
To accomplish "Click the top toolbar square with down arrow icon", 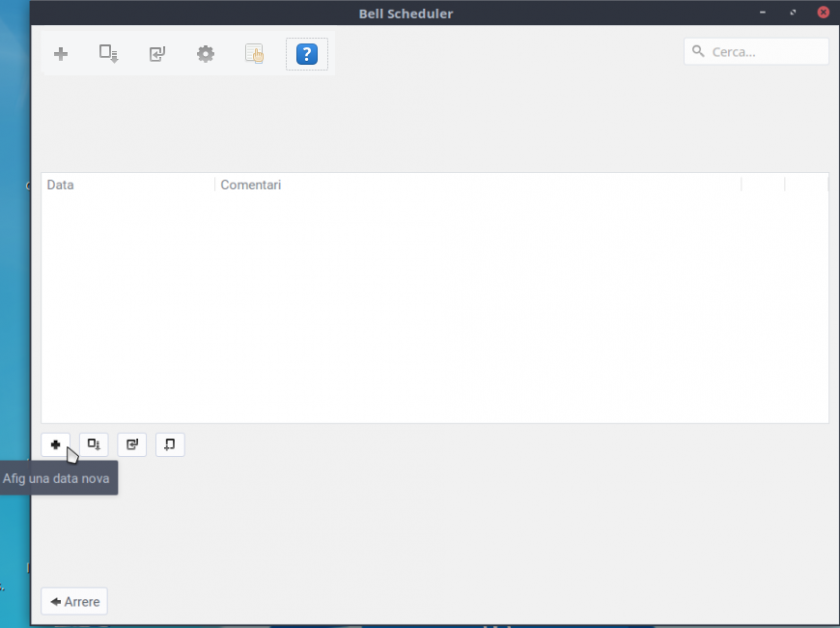I will (109, 54).
